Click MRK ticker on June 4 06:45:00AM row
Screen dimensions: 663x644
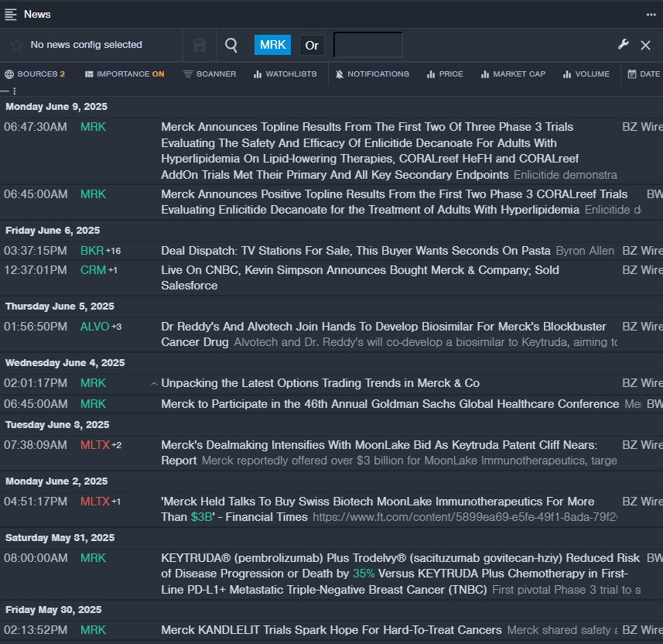pos(93,404)
